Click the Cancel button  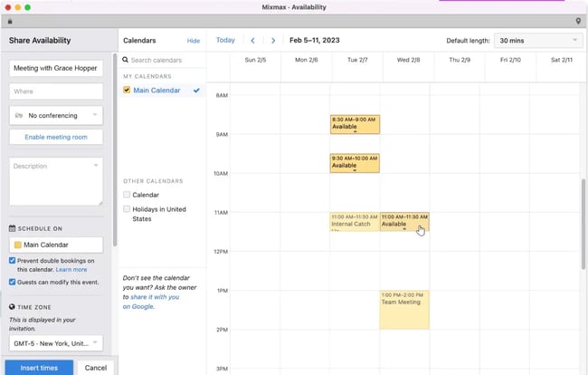click(x=96, y=368)
